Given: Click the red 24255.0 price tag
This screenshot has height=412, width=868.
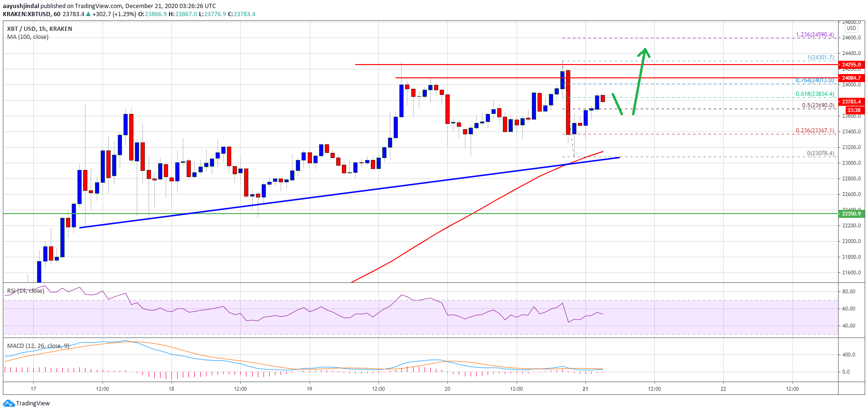Looking at the screenshot, I should coord(851,65).
